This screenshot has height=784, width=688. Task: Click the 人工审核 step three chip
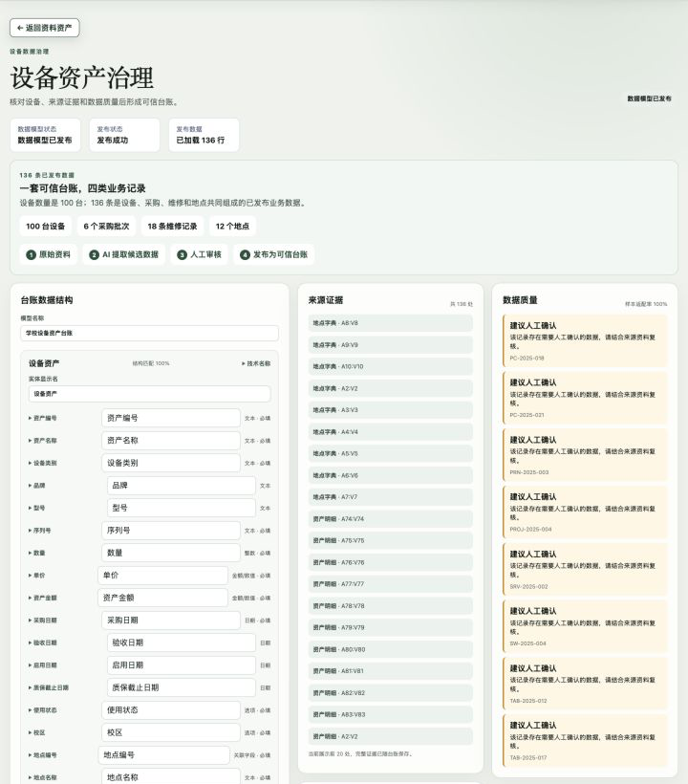tap(200, 254)
